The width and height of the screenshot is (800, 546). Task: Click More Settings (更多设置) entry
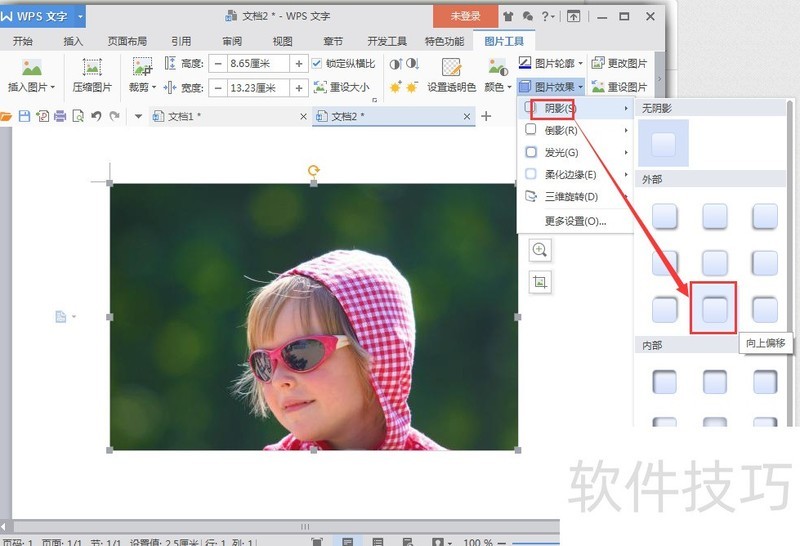tap(575, 221)
